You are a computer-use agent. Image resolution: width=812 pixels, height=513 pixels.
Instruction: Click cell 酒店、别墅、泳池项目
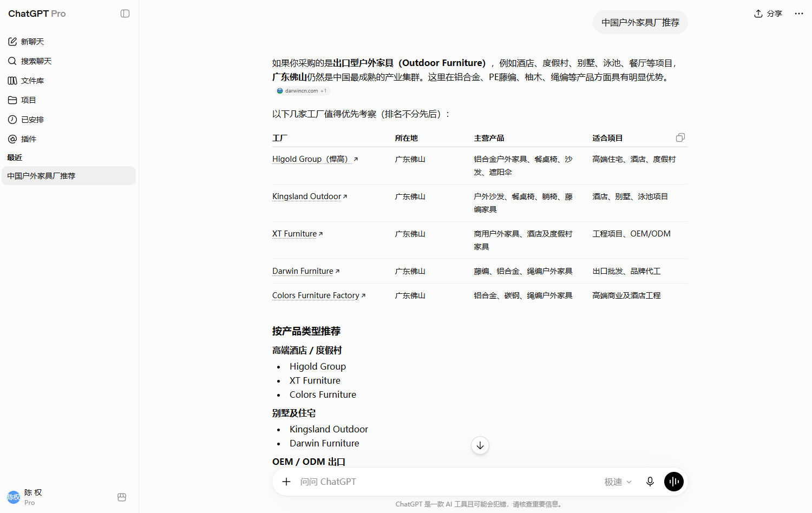pos(630,196)
